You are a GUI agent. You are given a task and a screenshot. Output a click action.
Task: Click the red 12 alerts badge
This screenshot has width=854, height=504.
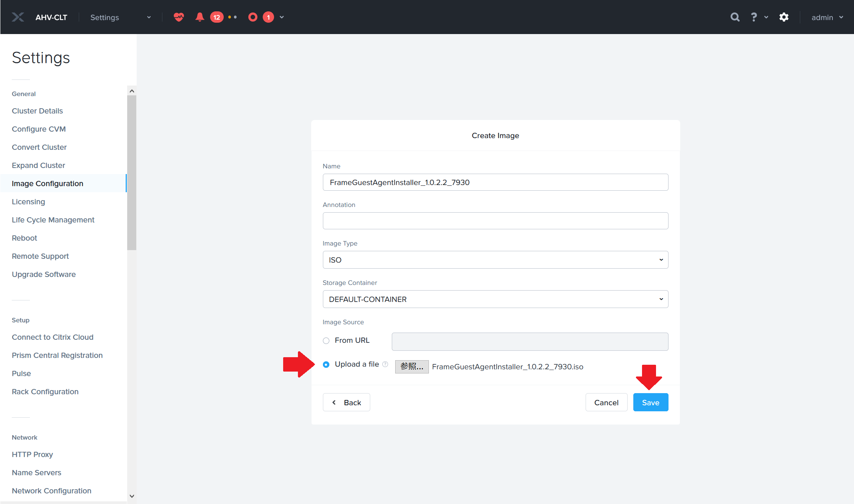point(217,17)
